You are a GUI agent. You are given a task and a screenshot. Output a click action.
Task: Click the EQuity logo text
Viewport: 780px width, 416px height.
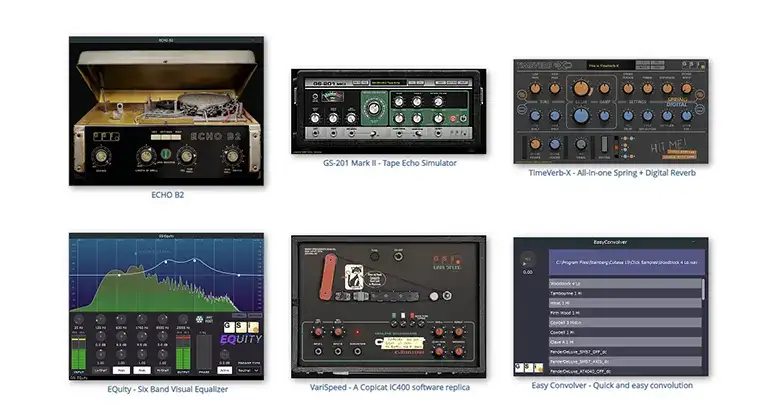pyautogui.click(x=241, y=339)
